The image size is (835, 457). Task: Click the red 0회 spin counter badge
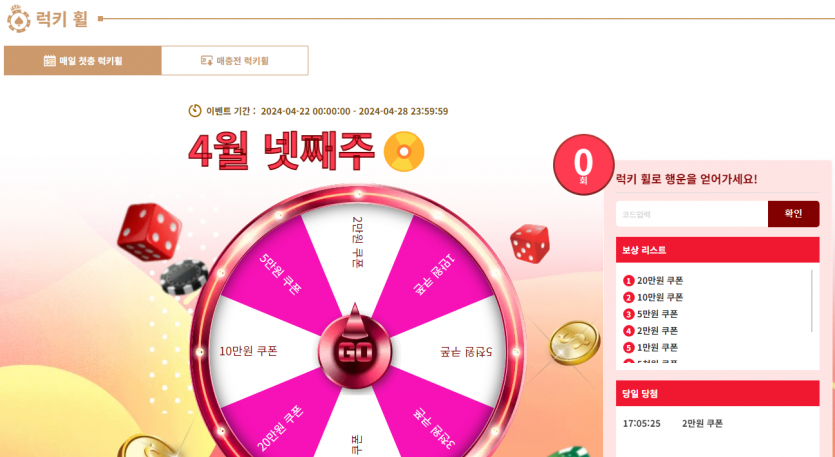pyautogui.click(x=584, y=165)
